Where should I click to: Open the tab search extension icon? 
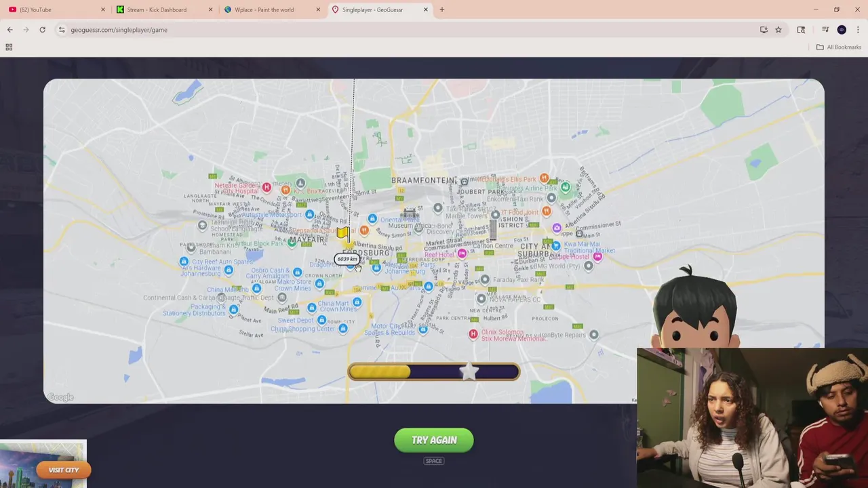(x=801, y=30)
